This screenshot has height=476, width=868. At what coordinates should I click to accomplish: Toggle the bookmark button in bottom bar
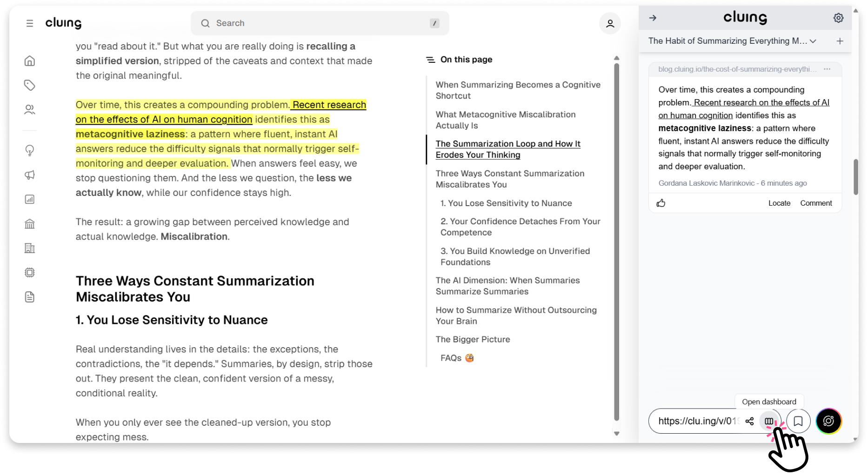point(798,421)
